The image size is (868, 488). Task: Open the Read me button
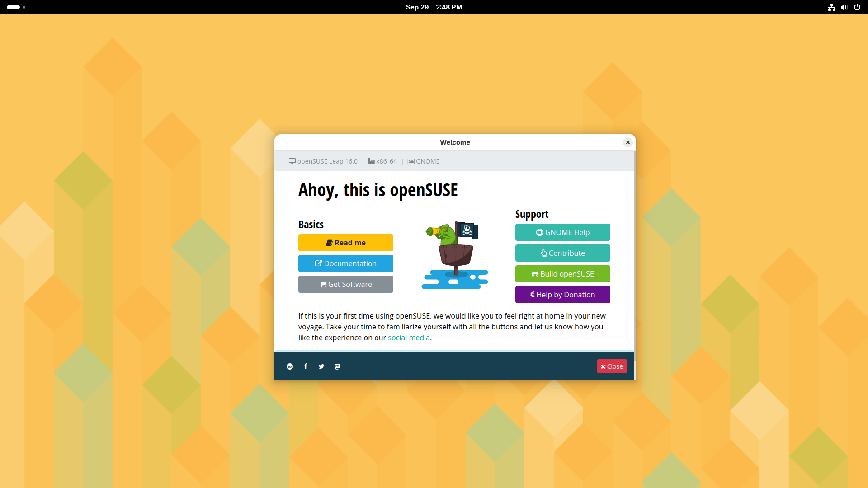(345, 243)
